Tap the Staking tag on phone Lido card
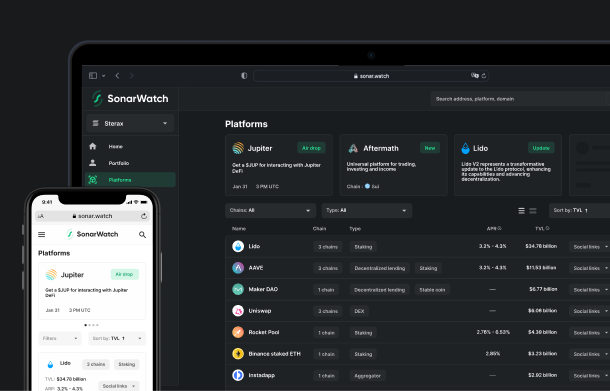610x391 pixels. click(127, 365)
